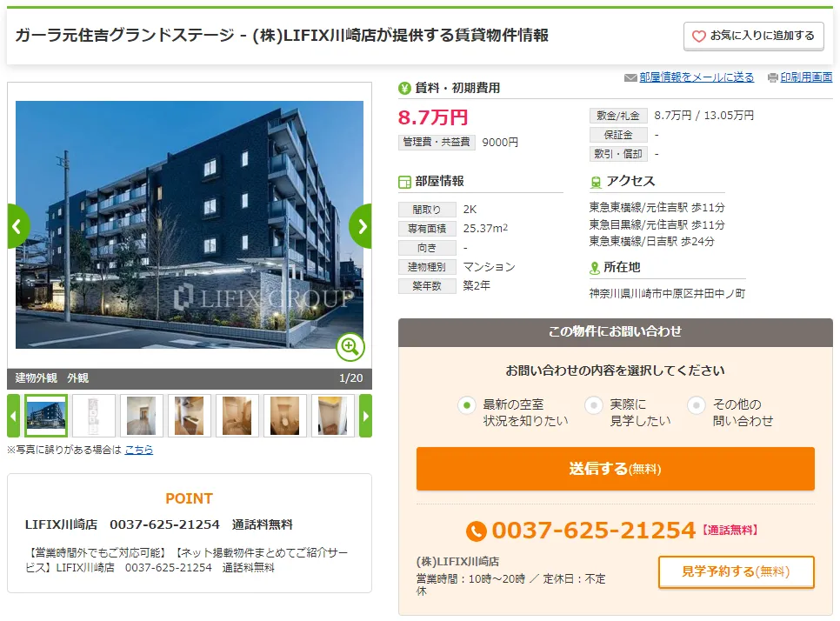Select 実際に見学したい radio option
Screen dimensions: 840x621
593,405
